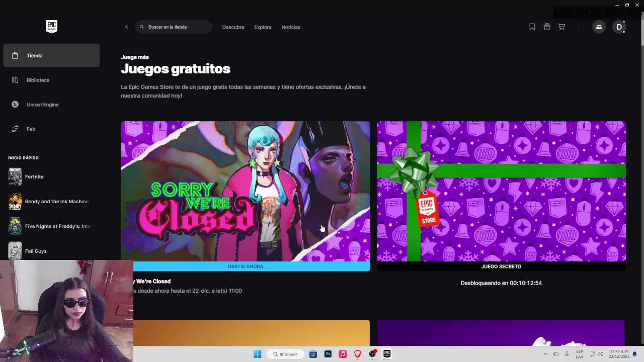Click the taskbar Búsqueda search box
Screen dimensions: 644x362
tap(285, 354)
